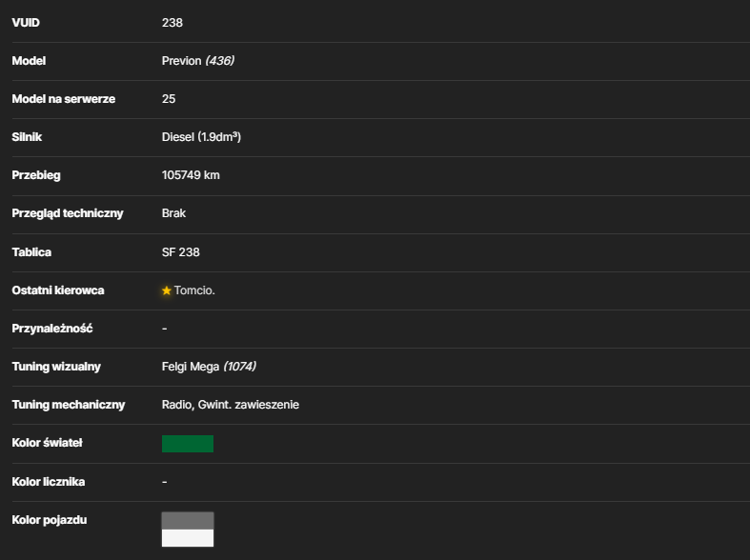The width and height of the screenshot is (750, 560).
Task: Click the model ID (436) text
Action: [x=219, y=61]
